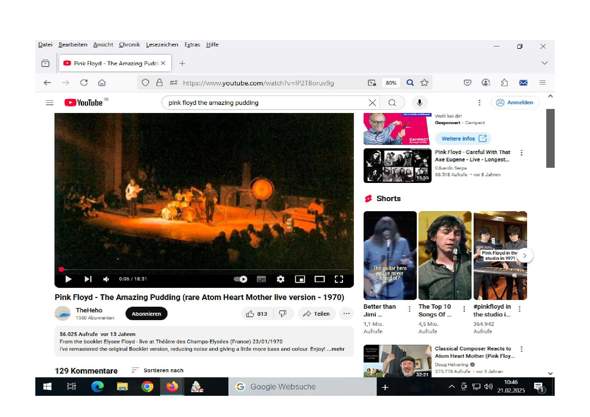This screenshot has height=417, width=590.
Task: Expand the description with mehr
Action: point(338,349)
